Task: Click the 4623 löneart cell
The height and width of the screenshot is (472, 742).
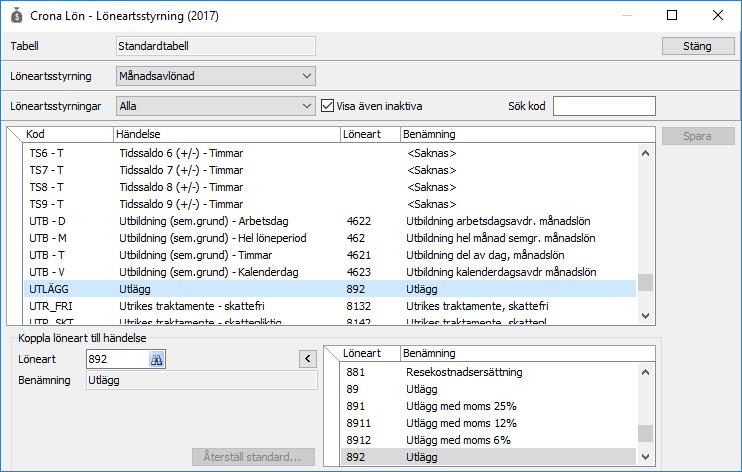Action: (359, 272)
